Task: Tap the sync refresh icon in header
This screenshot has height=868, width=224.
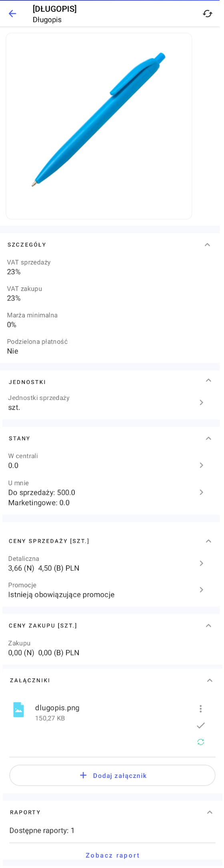Action: [207, 14]
